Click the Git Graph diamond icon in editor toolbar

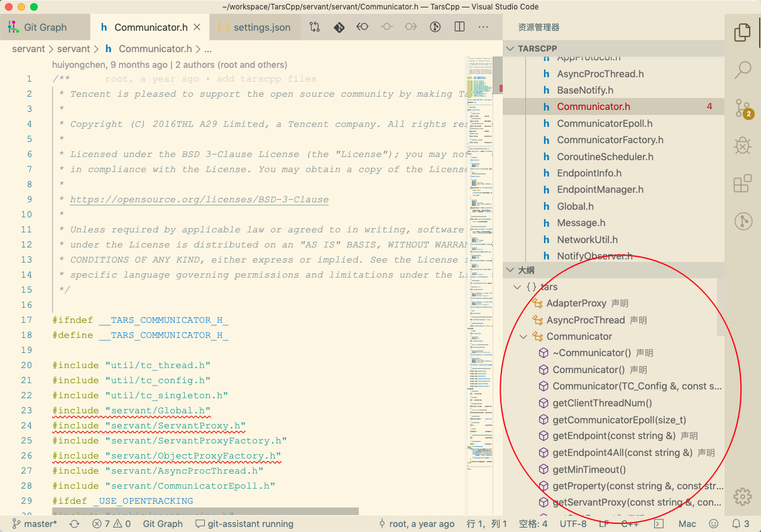tap(339, 27)
